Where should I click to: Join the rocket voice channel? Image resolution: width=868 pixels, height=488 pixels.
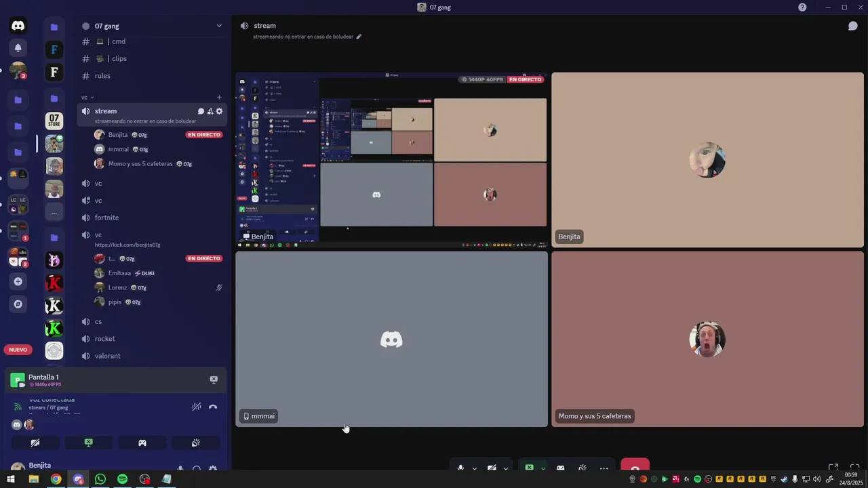coord(153,339)
